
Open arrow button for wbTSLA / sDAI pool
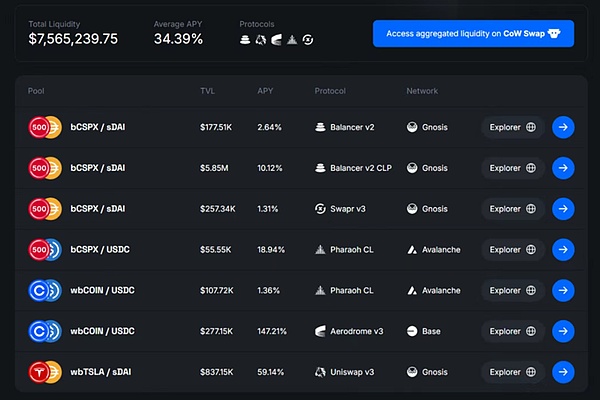click(x=563, y=372)
